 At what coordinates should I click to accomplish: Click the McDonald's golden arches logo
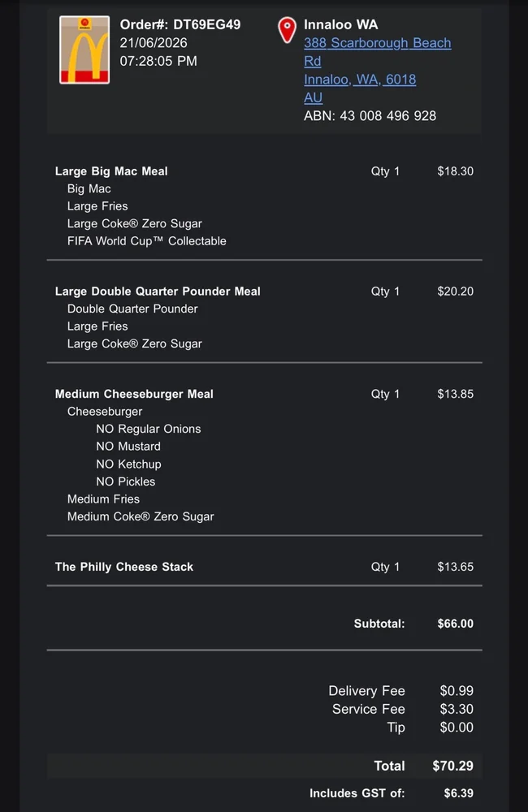pos(84,50)
